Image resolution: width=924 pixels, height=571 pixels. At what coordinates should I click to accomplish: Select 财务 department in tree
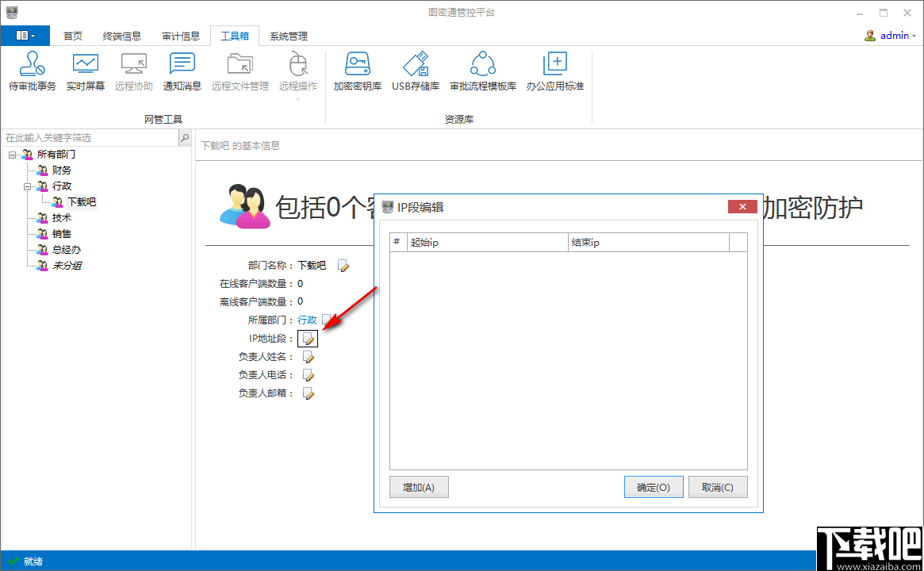[62, 171]
